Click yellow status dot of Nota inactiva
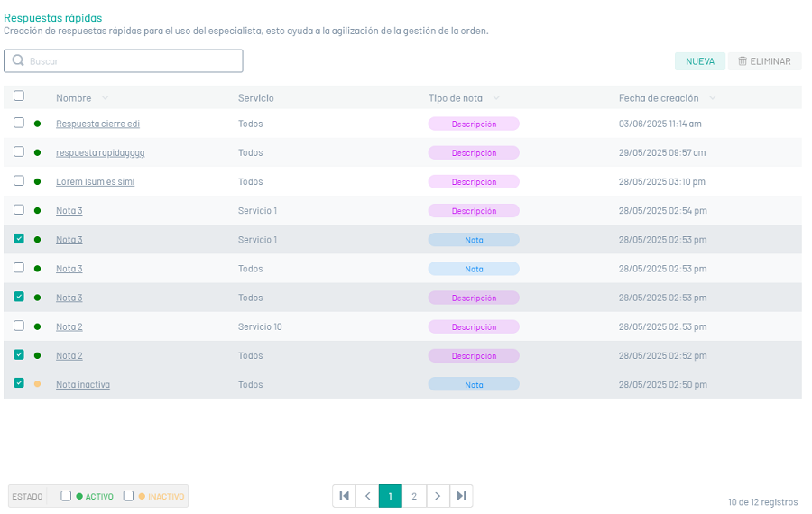This screenshot has width=812, height=514. (x=38, y=384)
